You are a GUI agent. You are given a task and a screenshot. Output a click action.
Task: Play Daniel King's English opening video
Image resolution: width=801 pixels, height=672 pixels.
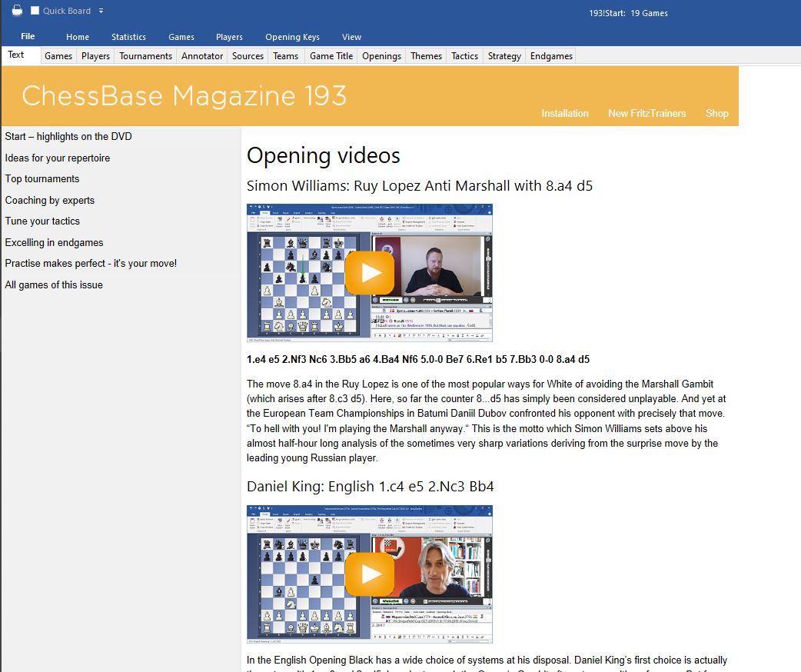click(370, 574)
